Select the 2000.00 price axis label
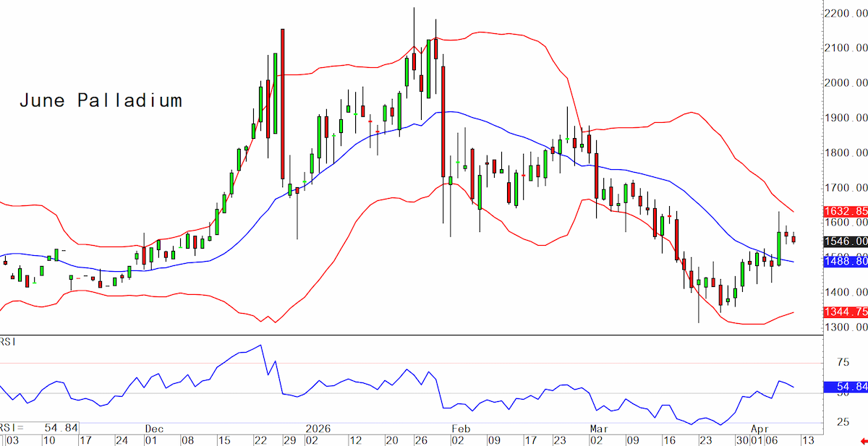Image resolution: width=868 pixels, height=446 pixels. point(846,83)
